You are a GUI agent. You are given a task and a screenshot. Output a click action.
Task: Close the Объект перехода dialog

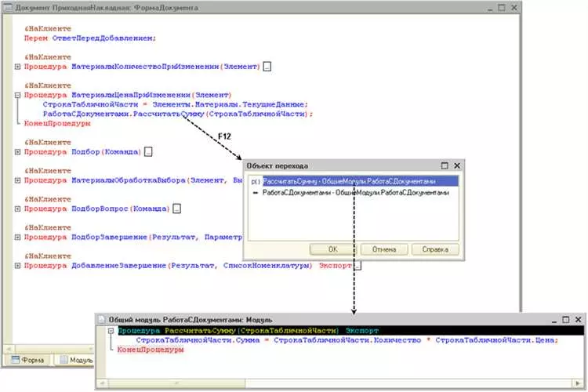(457, 165)
